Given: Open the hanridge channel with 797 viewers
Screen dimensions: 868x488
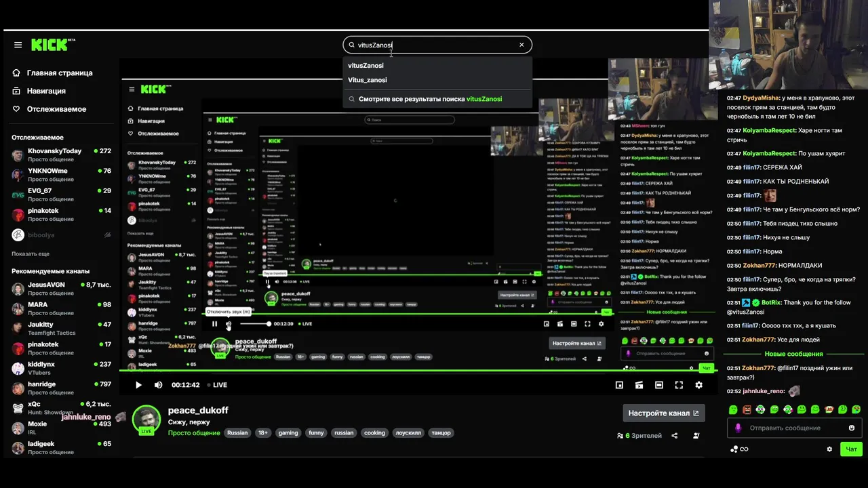Looking at the screenshot, I should click(x=61, y=388).
